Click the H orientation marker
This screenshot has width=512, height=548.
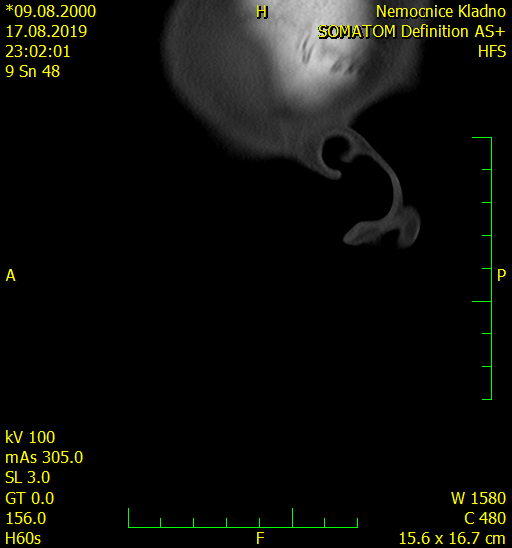coord(262,12)
